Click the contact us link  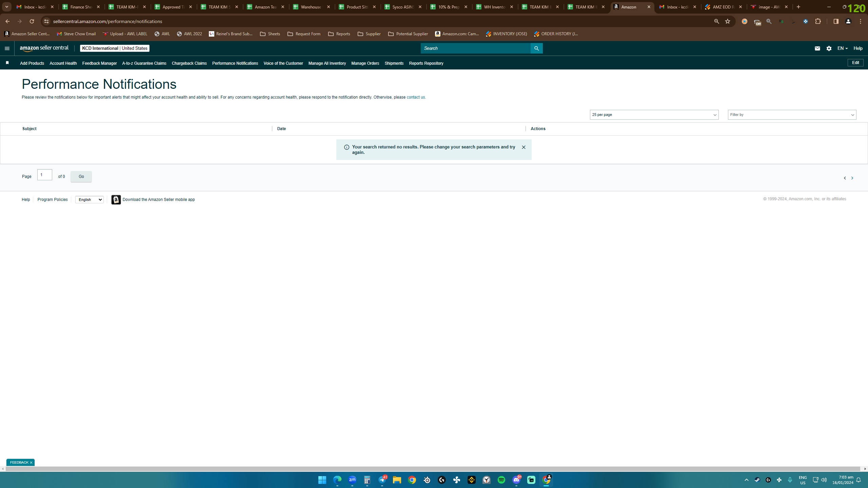(416, 97)
